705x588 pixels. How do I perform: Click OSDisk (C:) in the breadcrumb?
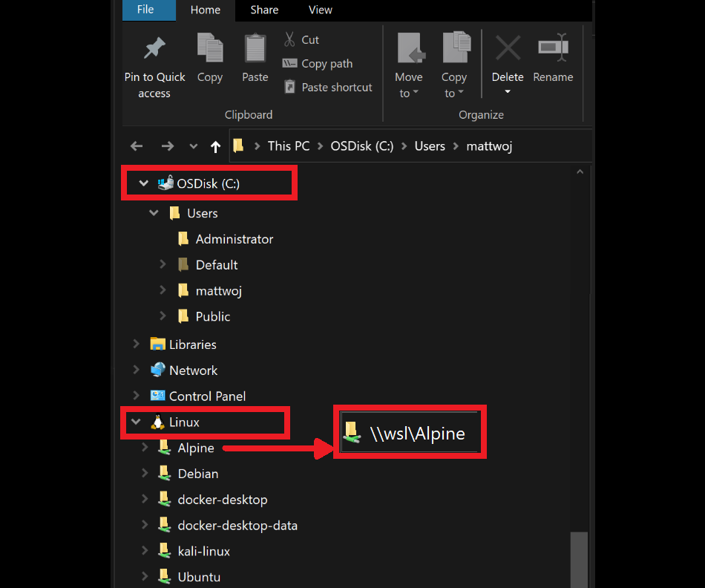362,146
